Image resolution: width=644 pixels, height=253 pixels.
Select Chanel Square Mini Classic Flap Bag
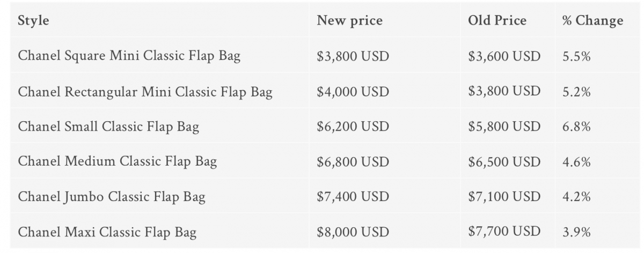pos(129,56)
